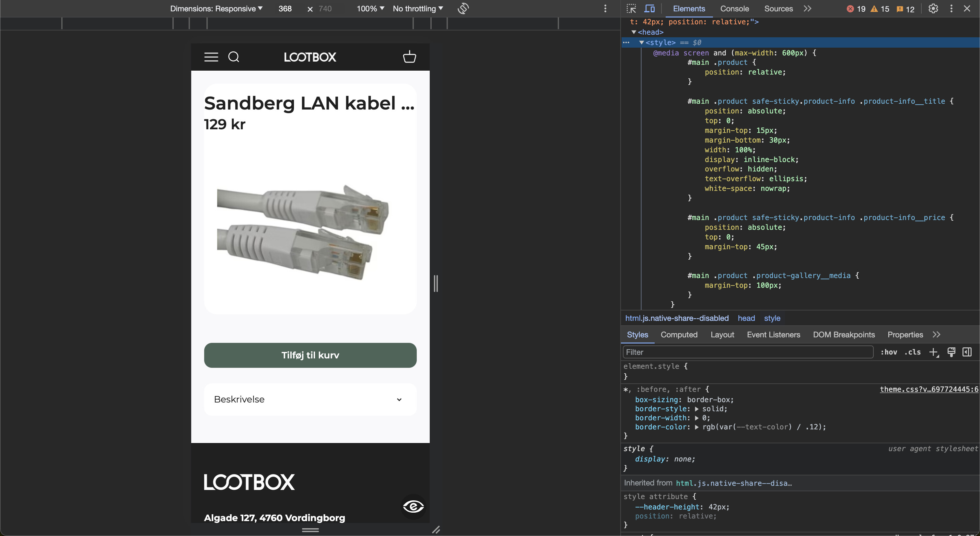Toggle the :hov element state panel
Image resolution: width=980 pixels, height=536 pixels.
889,352
